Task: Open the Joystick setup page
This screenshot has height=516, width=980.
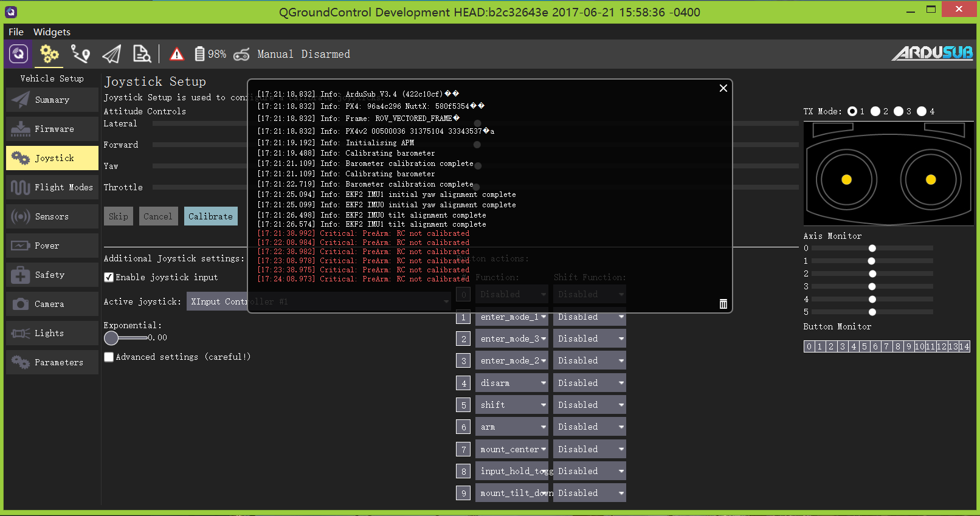Action: click(x=52, y=158)
